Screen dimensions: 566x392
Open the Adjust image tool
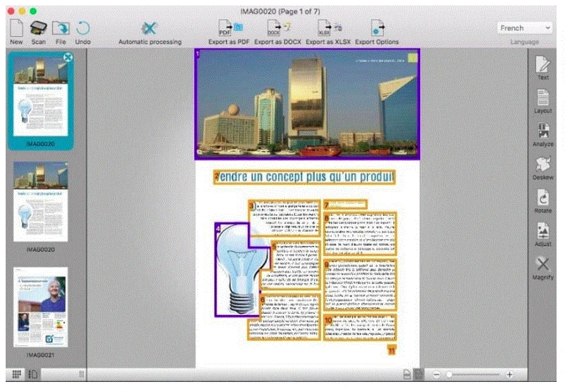coord(543,235)
